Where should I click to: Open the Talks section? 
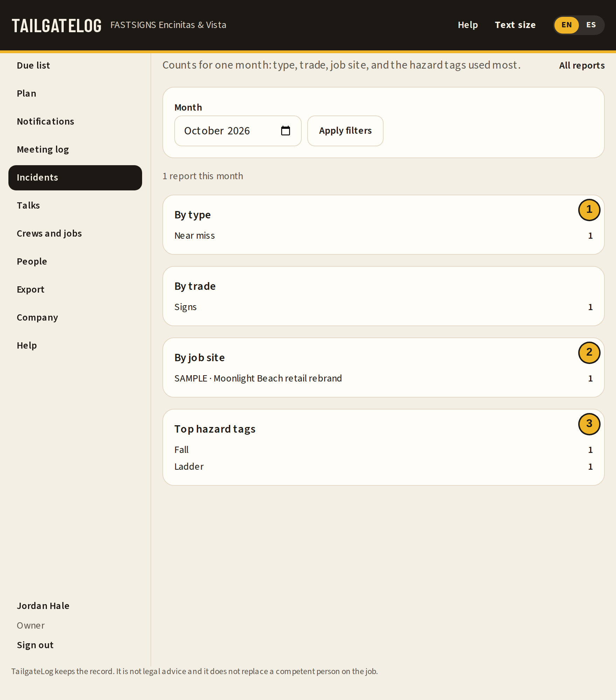point(75,205)
